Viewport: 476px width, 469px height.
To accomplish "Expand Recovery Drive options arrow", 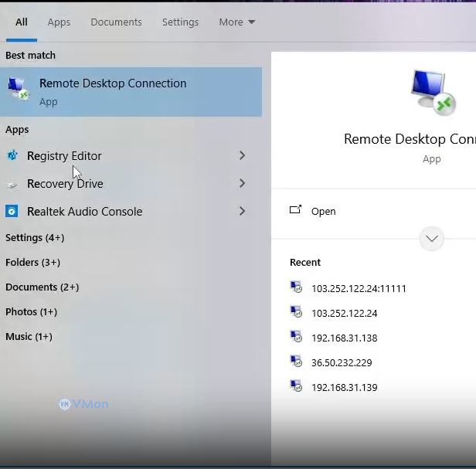I will (242, 183).
